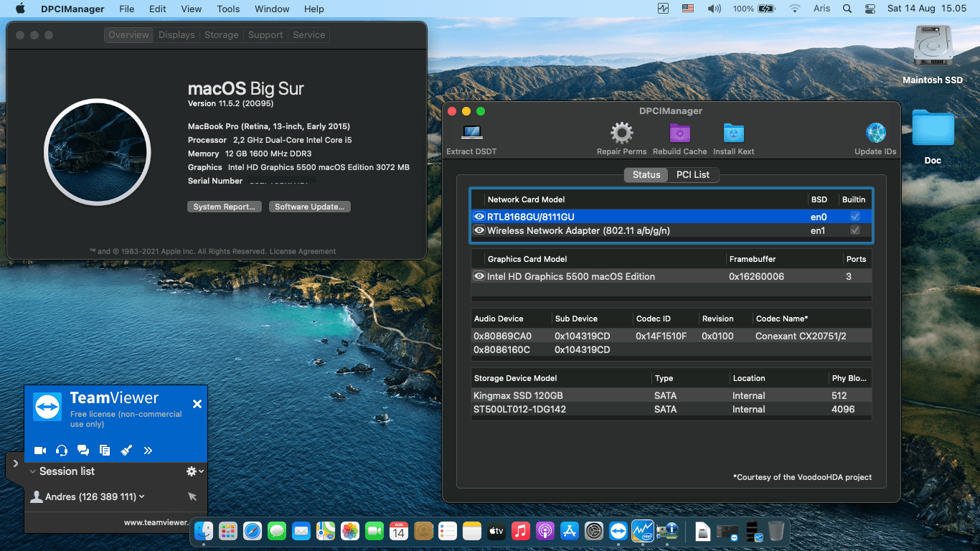980x551 pixels.
Task: Launch FaceTime from the dock
Action: 374,531
